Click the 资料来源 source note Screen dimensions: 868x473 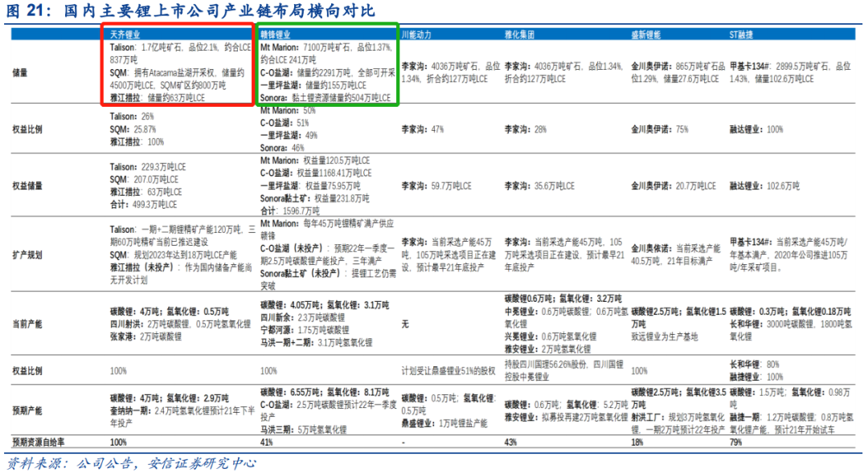tap(131, 463)
